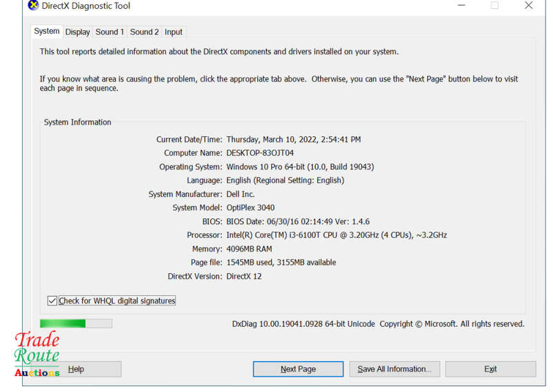Image resolution: width=553 pixels, height=392 pixels.
Task: Click the 'System Information' group label
Action: (77, 122)
